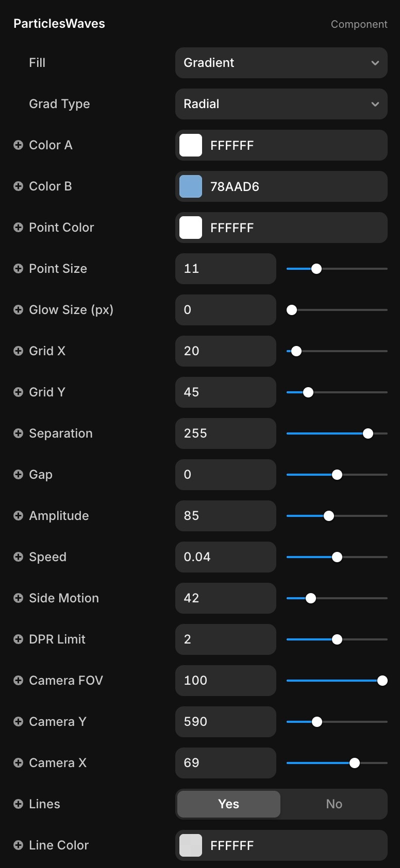Click plus icon beside Line Color
Image resolution: width=400 pixels, height=868 pixels.
point(18,845)
